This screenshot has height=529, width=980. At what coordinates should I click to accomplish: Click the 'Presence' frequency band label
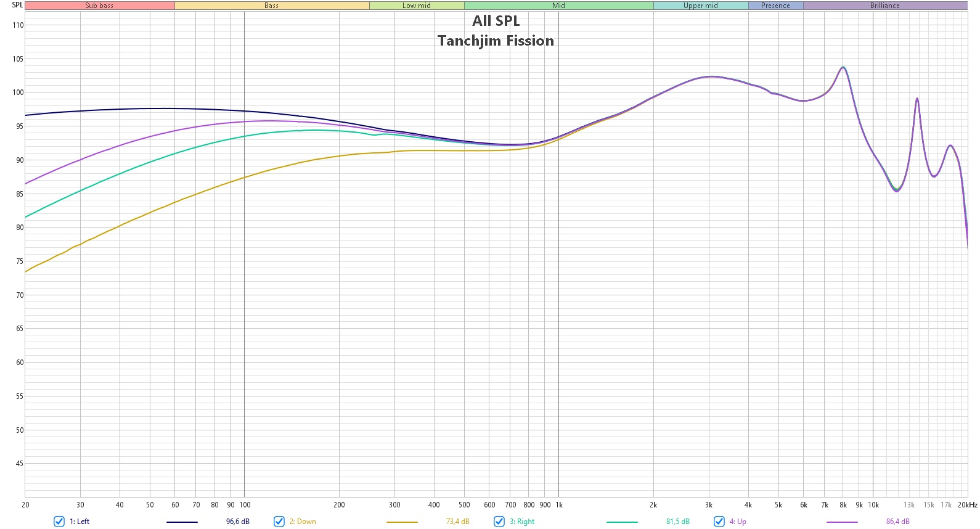click(x=775, y=6)
